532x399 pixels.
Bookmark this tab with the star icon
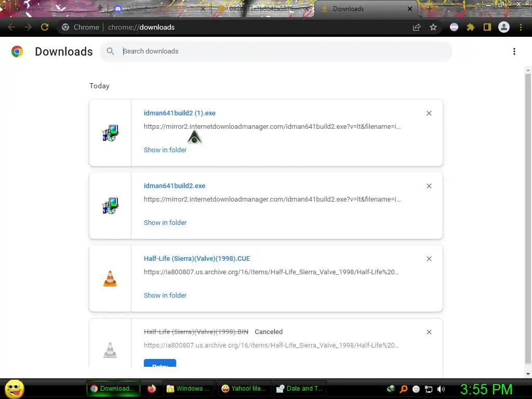point(433,27)
